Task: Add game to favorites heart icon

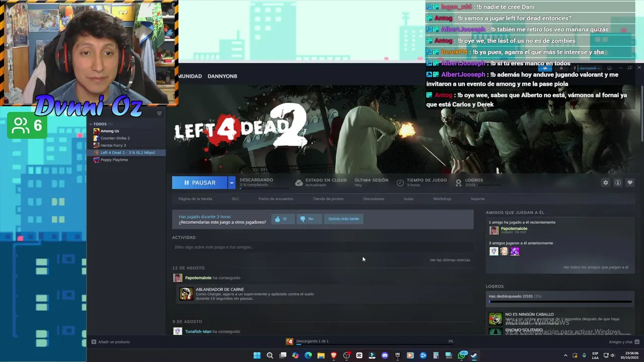Action: [630, 183]
